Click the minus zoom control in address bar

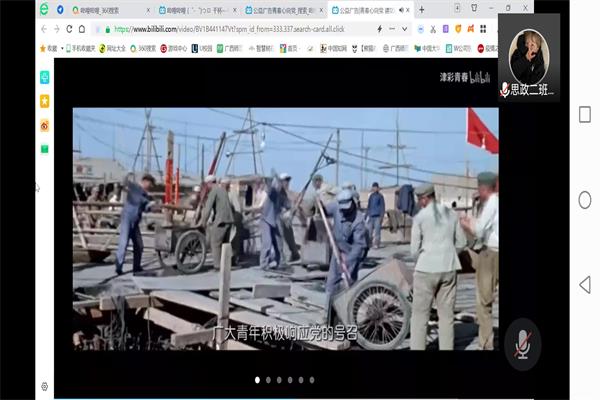tap(392, 29)
